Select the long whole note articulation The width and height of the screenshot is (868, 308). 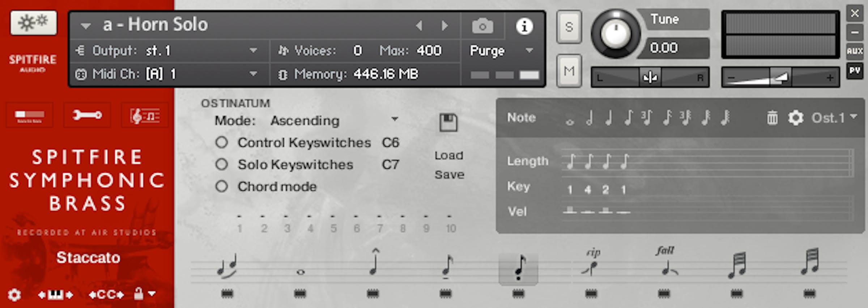point(300,272)
